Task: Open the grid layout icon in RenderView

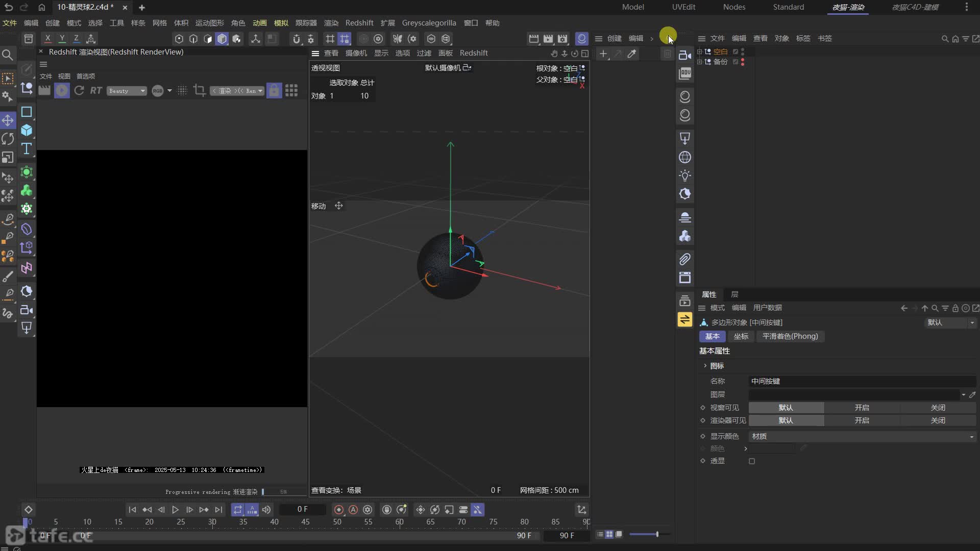Action: point(291,90)
